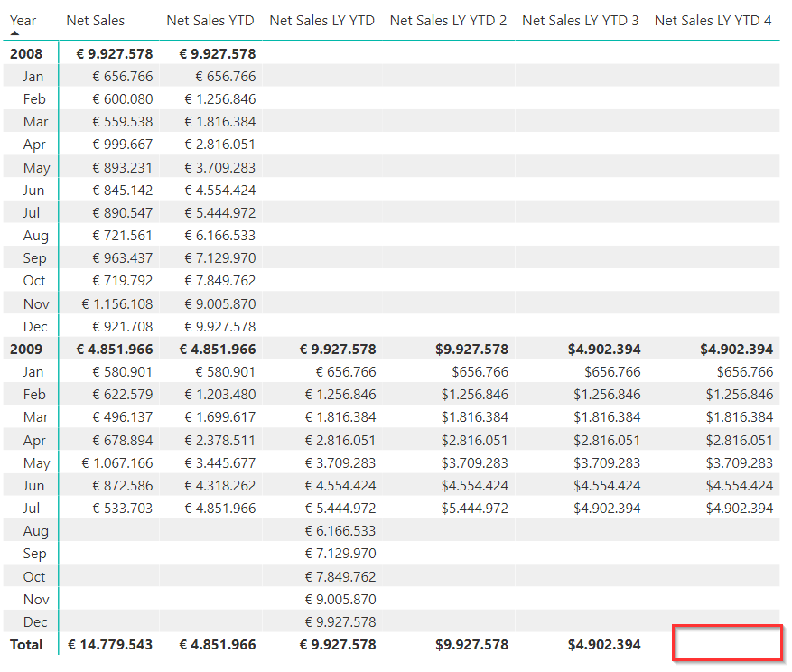The width and height of the screenshot is (792, 672).
Task: Click the sort arrow below the Year header
Action: [15, 33]
